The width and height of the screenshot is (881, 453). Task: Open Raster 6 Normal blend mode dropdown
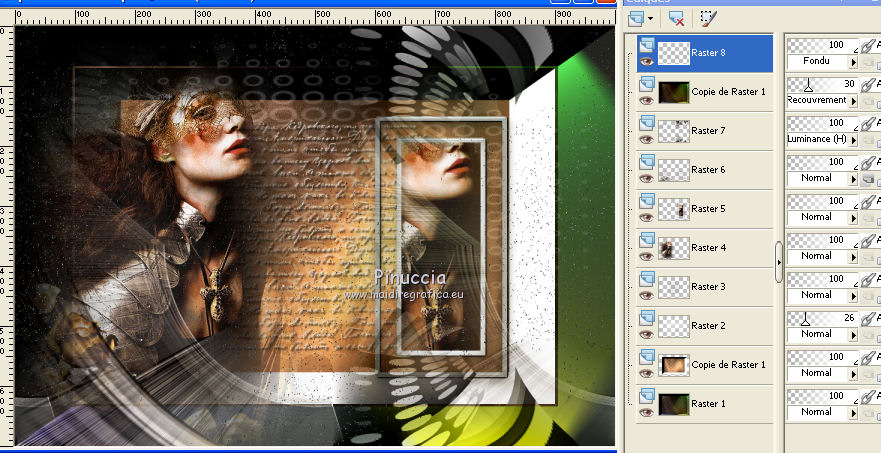tap(853, 179)
